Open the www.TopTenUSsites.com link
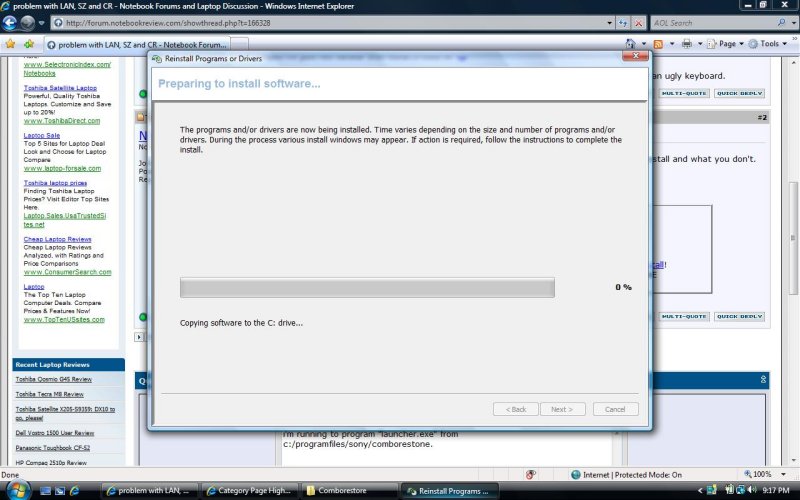 click(x=64, y=320)
